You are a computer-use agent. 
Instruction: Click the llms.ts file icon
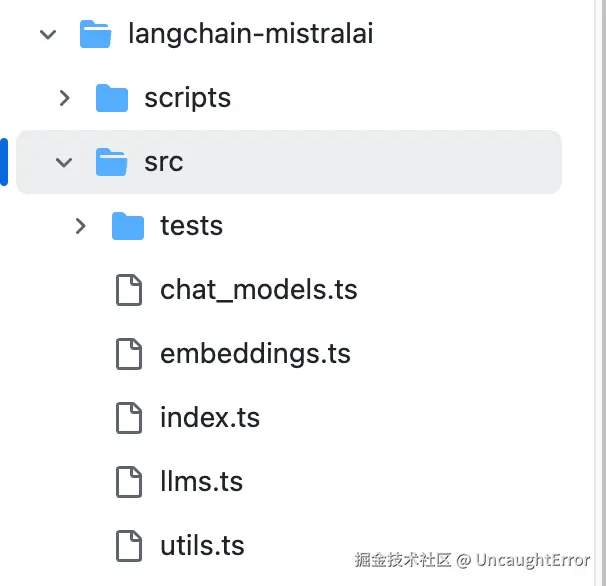(128, 482)
